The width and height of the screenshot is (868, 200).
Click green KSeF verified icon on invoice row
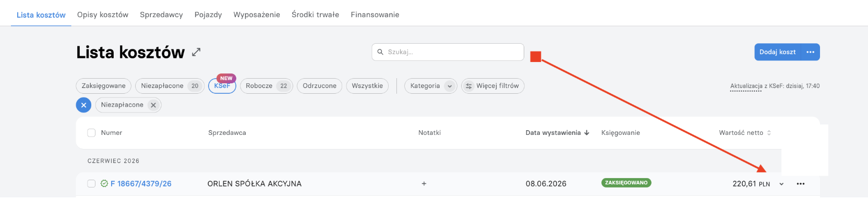104,183
